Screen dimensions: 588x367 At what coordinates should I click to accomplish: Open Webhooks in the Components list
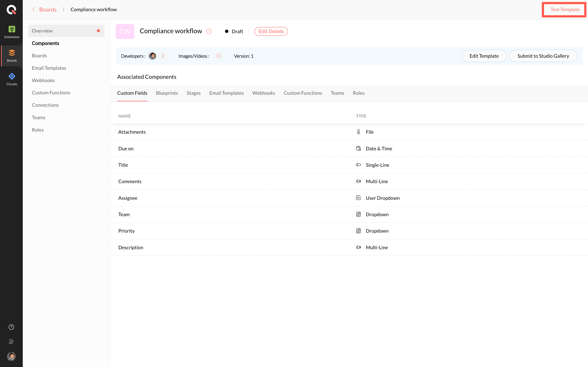pyautogui.click(x=43, y=80)
